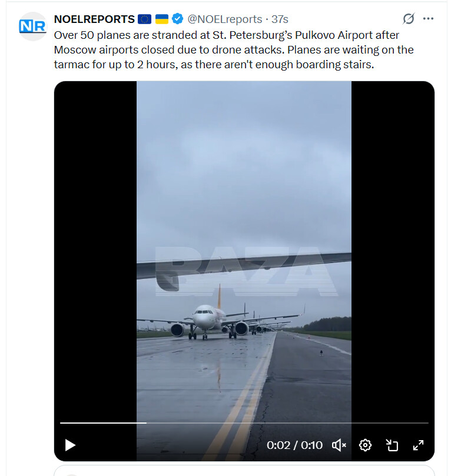Open the three-dot more options menu
The image size is (451, 476).
[x=428, y=19]
